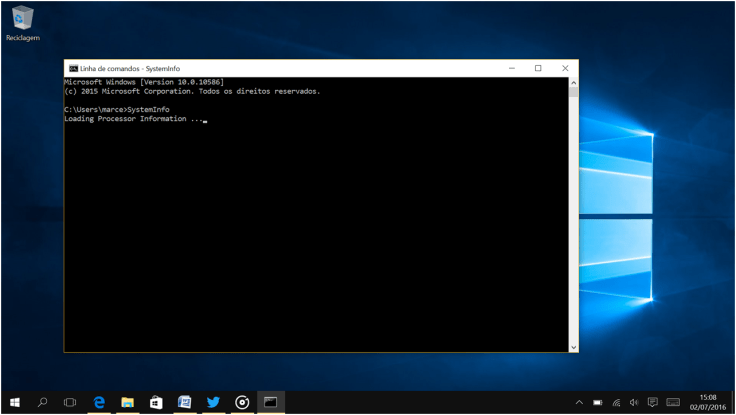Show hidden system tray icons chevron

(579, 402)
